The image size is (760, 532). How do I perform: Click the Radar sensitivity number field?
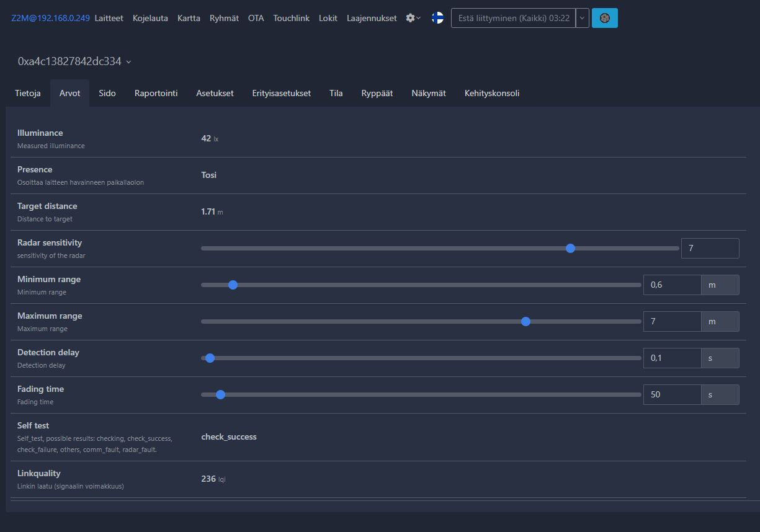[710, 248]
